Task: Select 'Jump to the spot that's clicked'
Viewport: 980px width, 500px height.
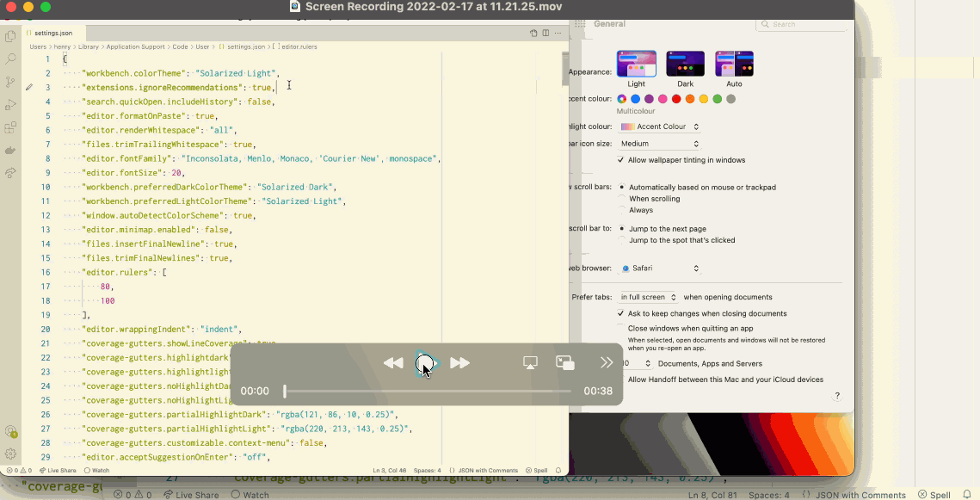Action: [x=621, y=240]
